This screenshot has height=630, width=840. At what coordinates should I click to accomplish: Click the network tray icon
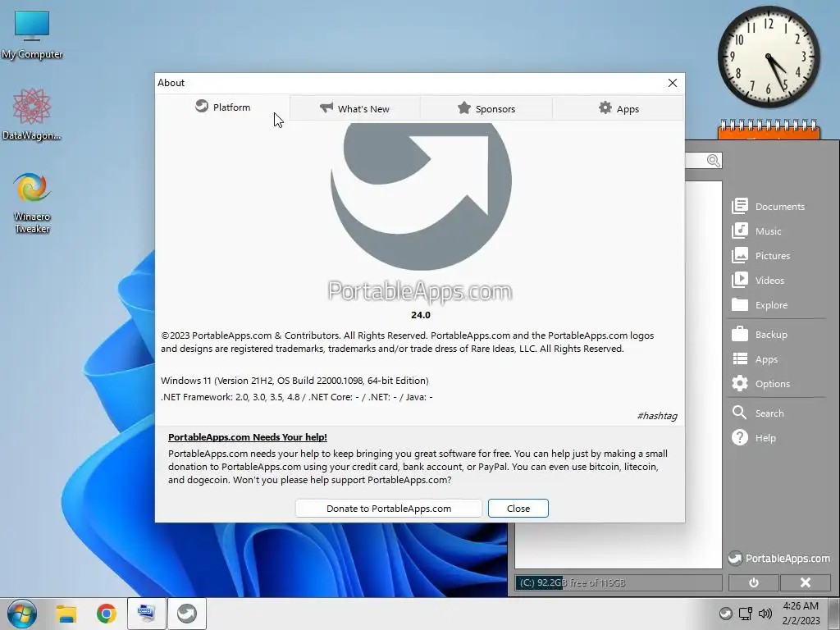point(745,614)
